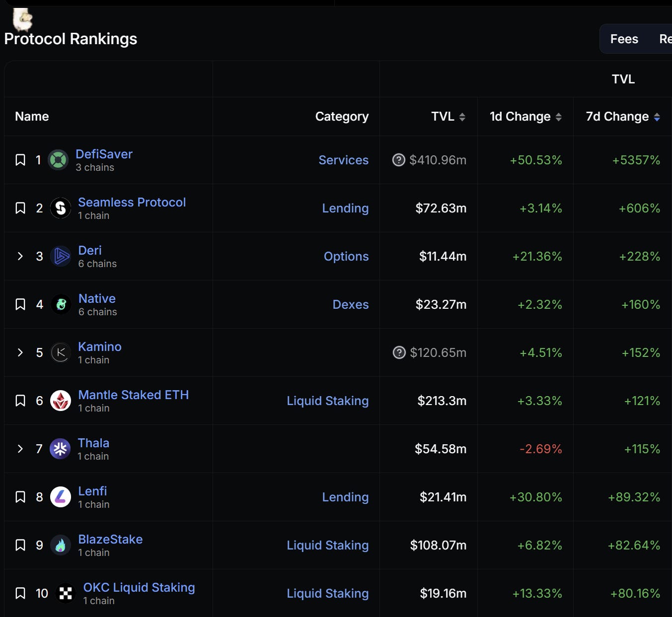
Task: Click the Thala logo icon
Action: coord(60,449)
